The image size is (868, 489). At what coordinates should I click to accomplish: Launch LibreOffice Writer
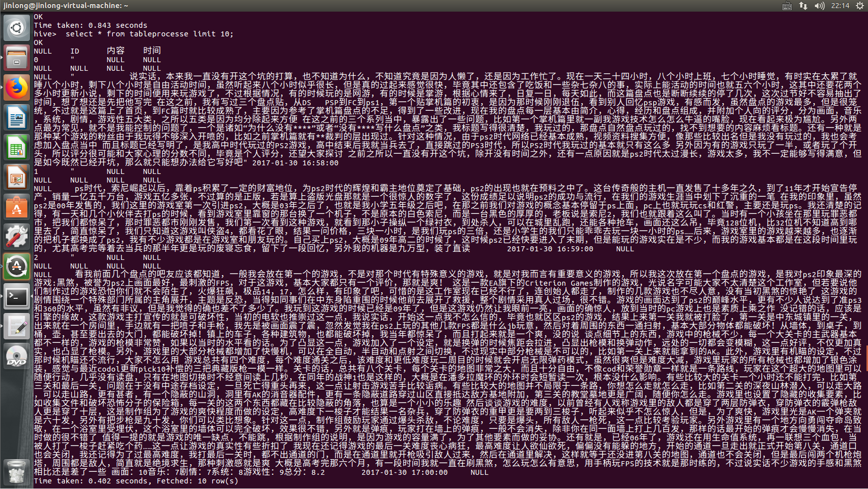pos(17,117)
